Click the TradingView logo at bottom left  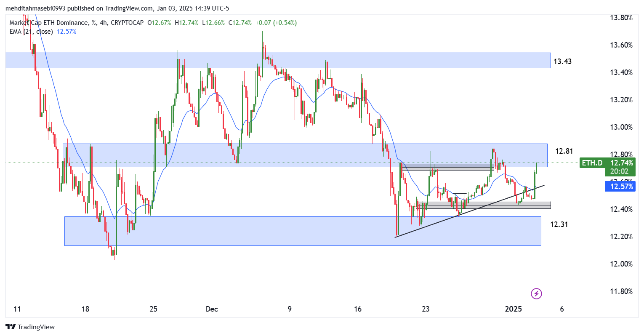30,327
